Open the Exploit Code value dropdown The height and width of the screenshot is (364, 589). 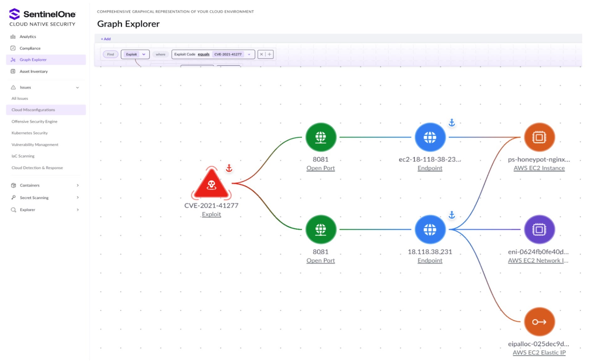pyautogui.click(x=249, y=54)
